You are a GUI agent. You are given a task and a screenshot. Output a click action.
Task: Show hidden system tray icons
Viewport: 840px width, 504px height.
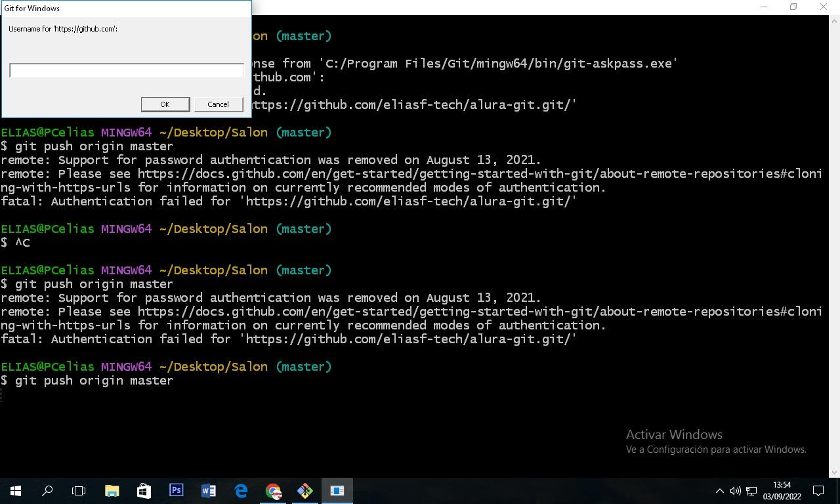[719, 491]
